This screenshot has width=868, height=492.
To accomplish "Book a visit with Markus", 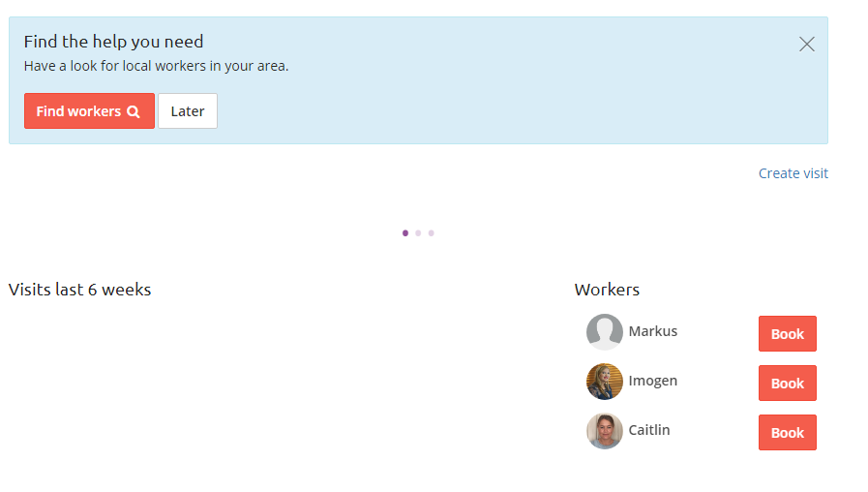I will coord(787,333).
